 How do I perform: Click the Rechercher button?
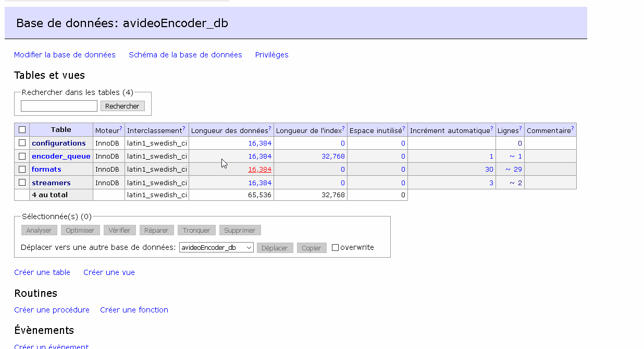coord(122,105)
